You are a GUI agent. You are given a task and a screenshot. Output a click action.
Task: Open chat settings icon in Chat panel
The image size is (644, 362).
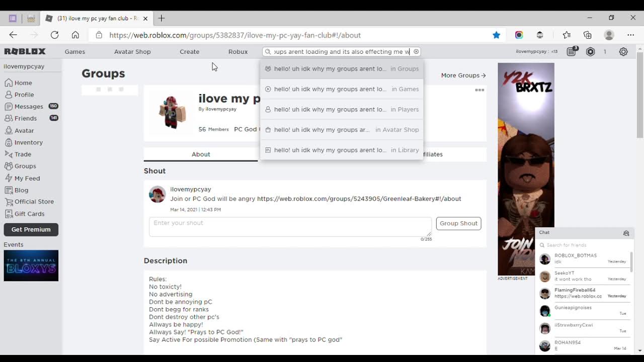[x=626, y=233]
